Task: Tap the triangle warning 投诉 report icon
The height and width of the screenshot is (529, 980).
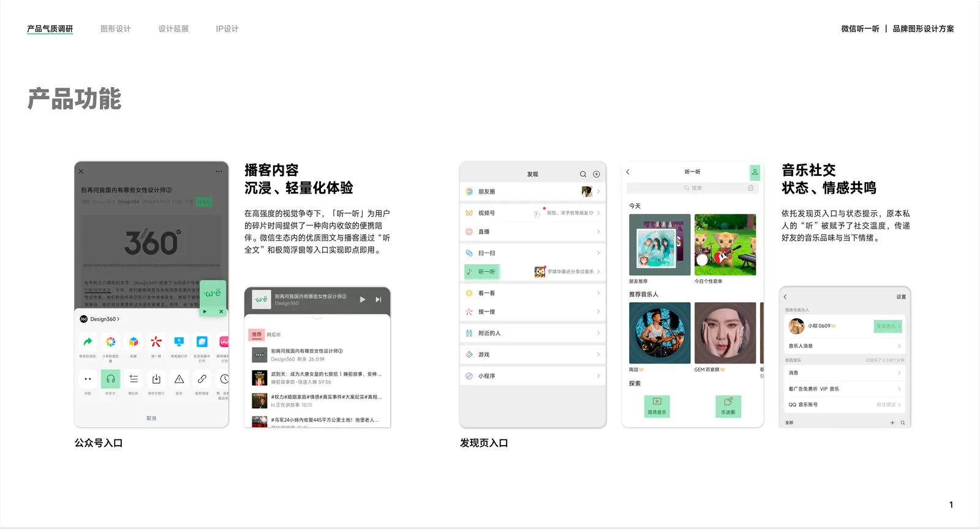Action: (179, 379)
